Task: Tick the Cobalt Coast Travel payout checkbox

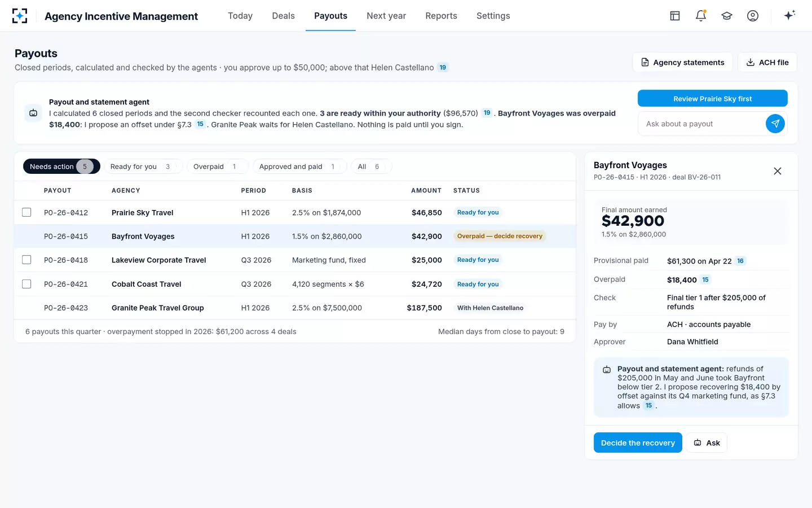Action: pyautogui.click(x=27, y=284)
